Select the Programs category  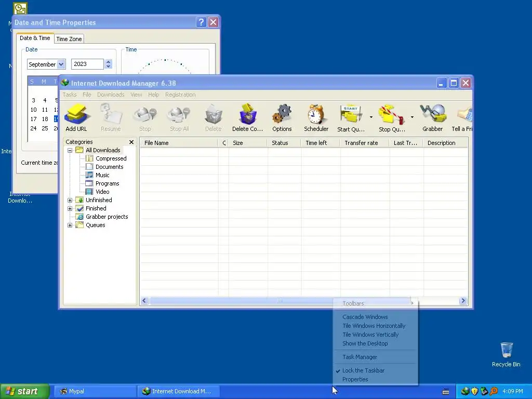point(107,183)
